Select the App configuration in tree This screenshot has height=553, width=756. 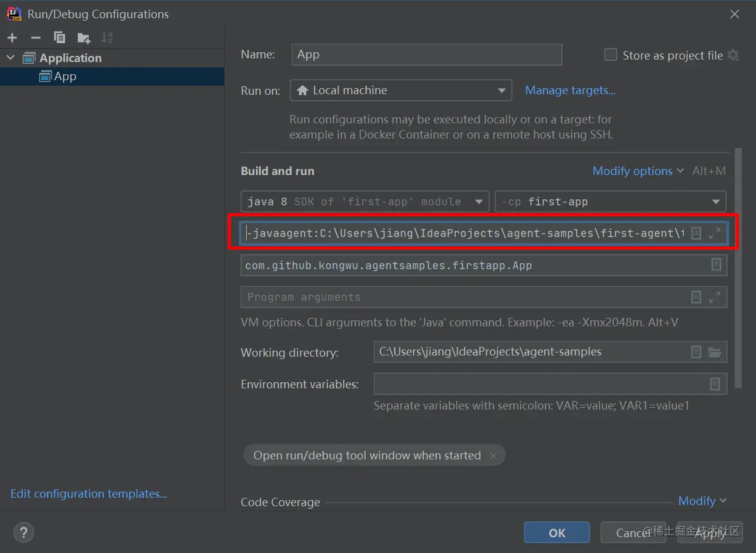pos(112,76)
